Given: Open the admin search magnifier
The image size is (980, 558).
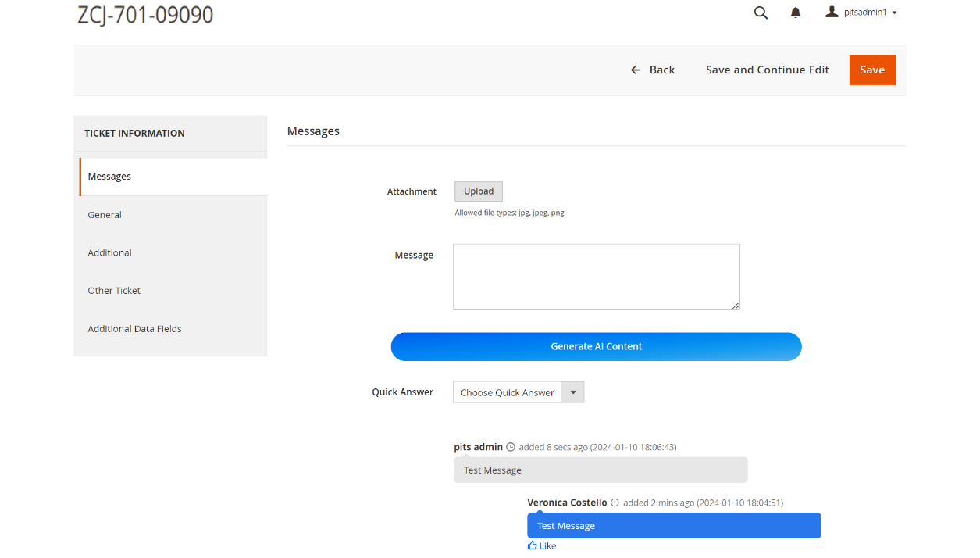Looking at the screenshot, I should 761,13.
